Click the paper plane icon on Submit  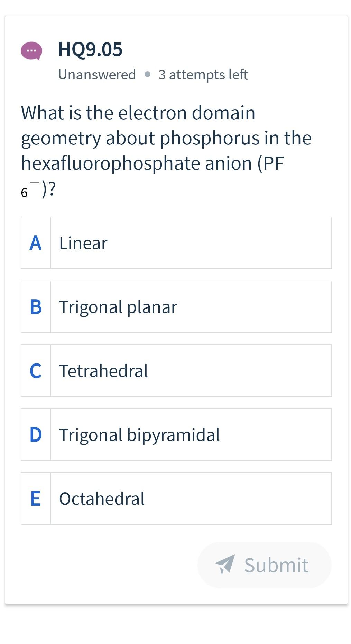225,565
